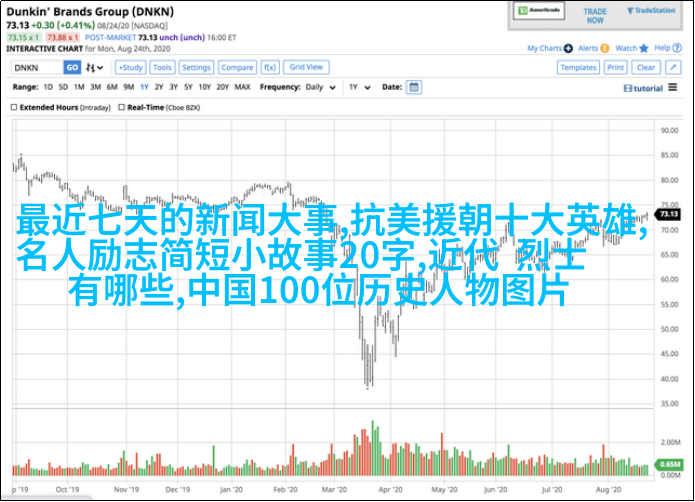Select the highlighted 1Y range

point(144,87)
